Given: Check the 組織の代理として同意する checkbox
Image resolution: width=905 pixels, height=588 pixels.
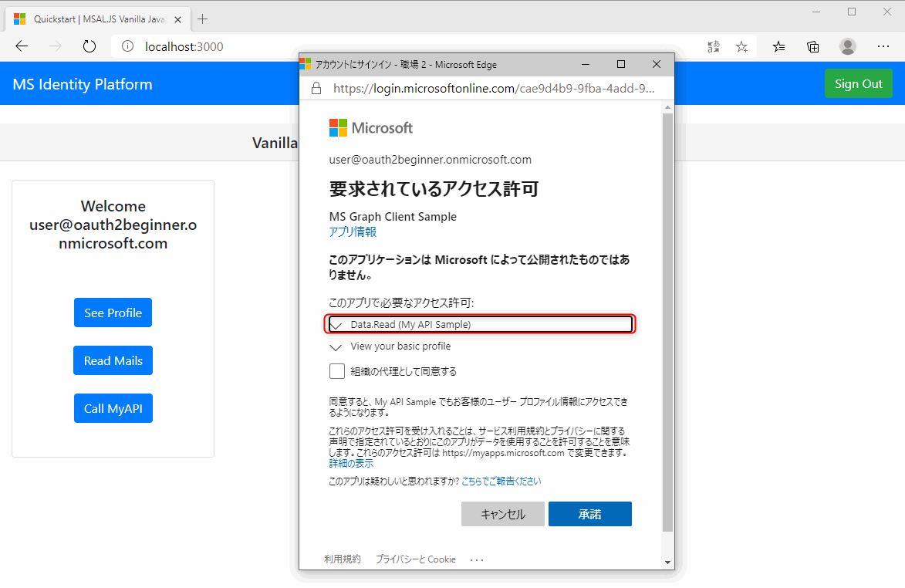Looking at the screenshot, I should (337, 371).
